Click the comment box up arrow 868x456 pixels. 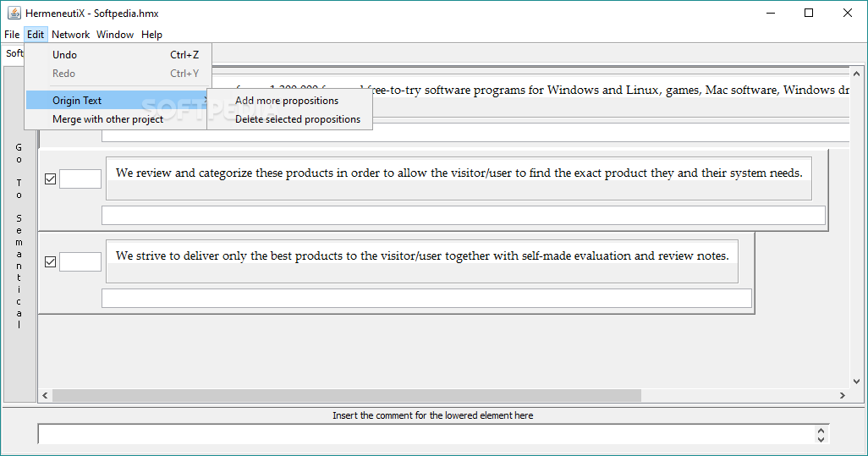[x=821, y=430]
